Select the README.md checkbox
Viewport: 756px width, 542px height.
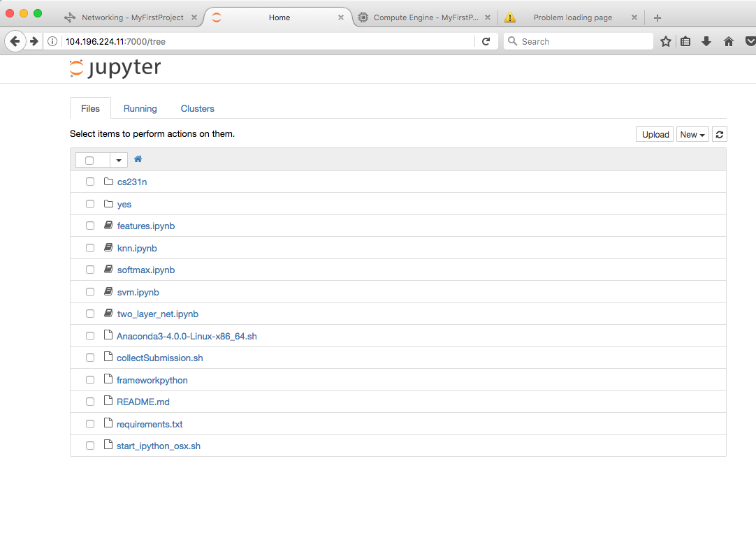(90, 402)
